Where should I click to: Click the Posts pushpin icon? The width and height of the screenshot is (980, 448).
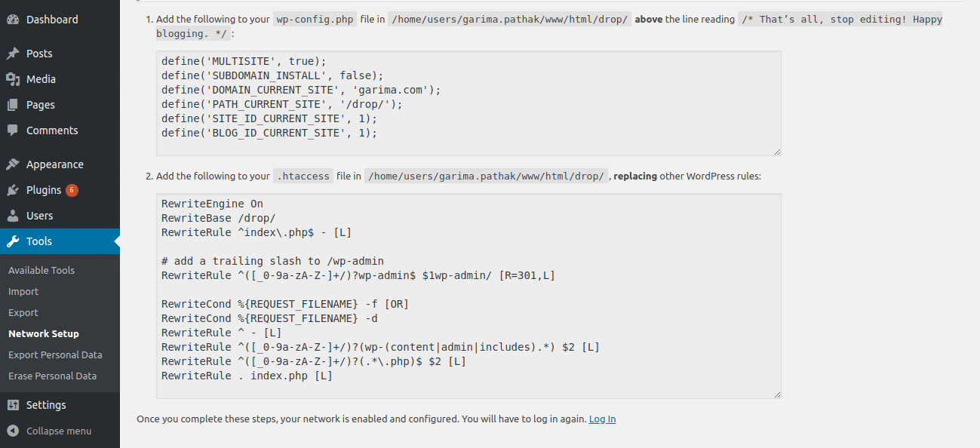[x=13, y=54]
